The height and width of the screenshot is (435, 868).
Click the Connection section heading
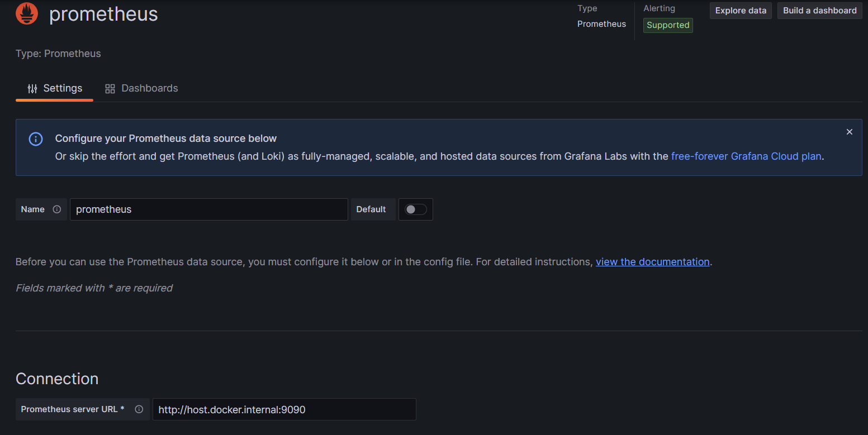coord(57,379)
